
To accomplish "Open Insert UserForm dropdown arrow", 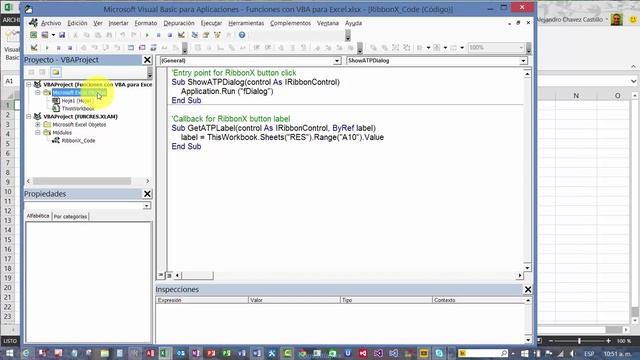I will (x=53, y=35).
